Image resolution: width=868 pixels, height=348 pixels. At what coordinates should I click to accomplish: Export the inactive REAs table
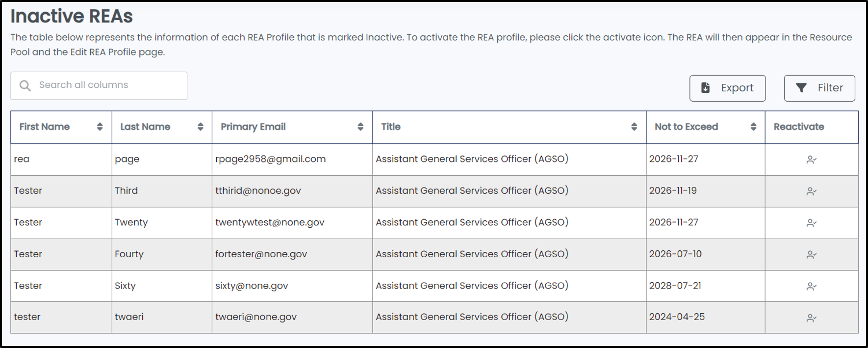point(727,88)
